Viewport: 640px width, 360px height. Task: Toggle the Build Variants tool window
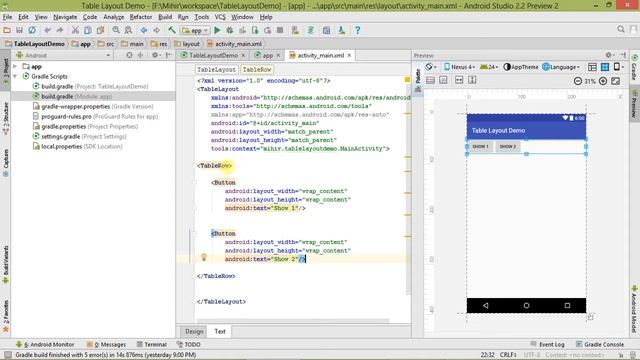pos(6,264)
